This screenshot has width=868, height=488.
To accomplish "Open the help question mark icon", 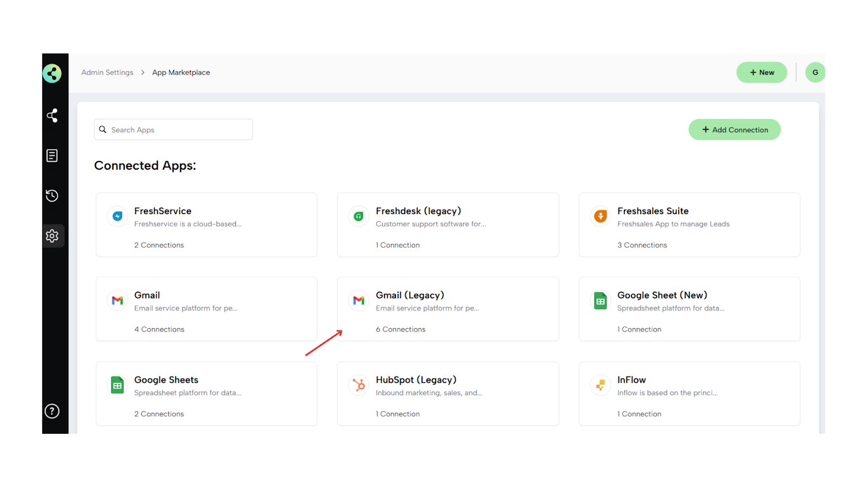I will click(52, 412).
